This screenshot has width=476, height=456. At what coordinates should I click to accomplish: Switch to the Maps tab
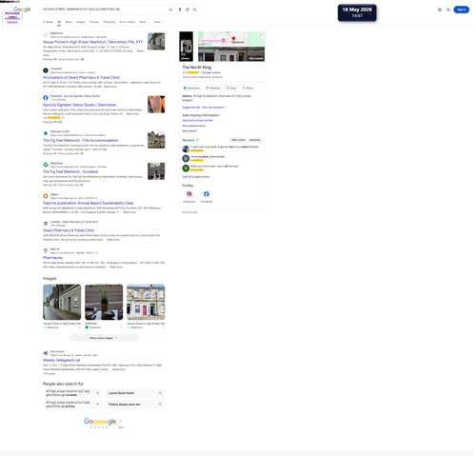coord(69,22)
